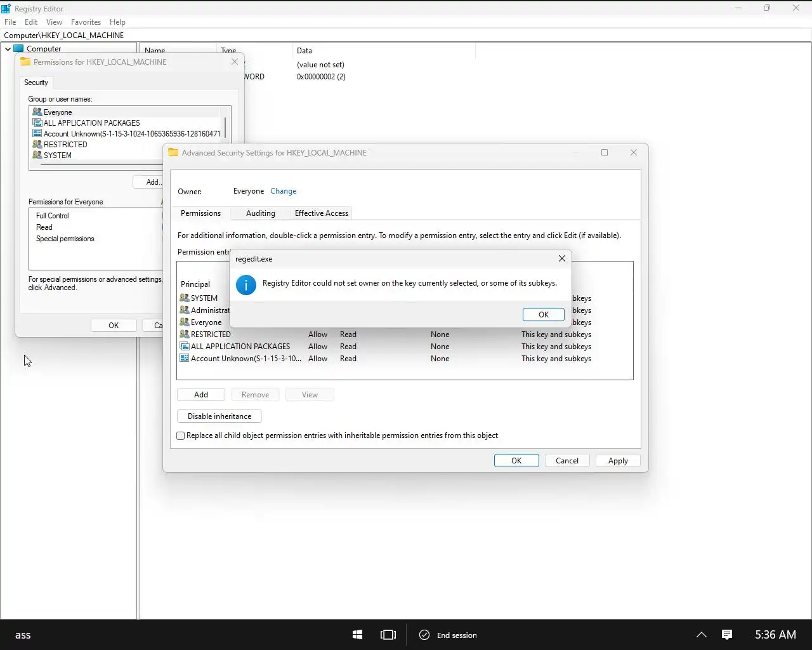Maximize the Advanced Security Settings window
The width and height of the screenshot is (812, 650).
(x=605, y=152)
